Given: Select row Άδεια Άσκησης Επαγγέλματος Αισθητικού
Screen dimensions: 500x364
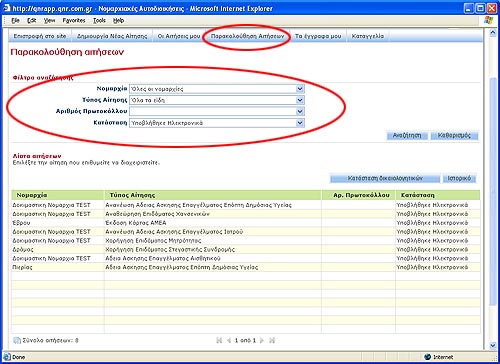Looking at the screenshot, I should (246, 258).
